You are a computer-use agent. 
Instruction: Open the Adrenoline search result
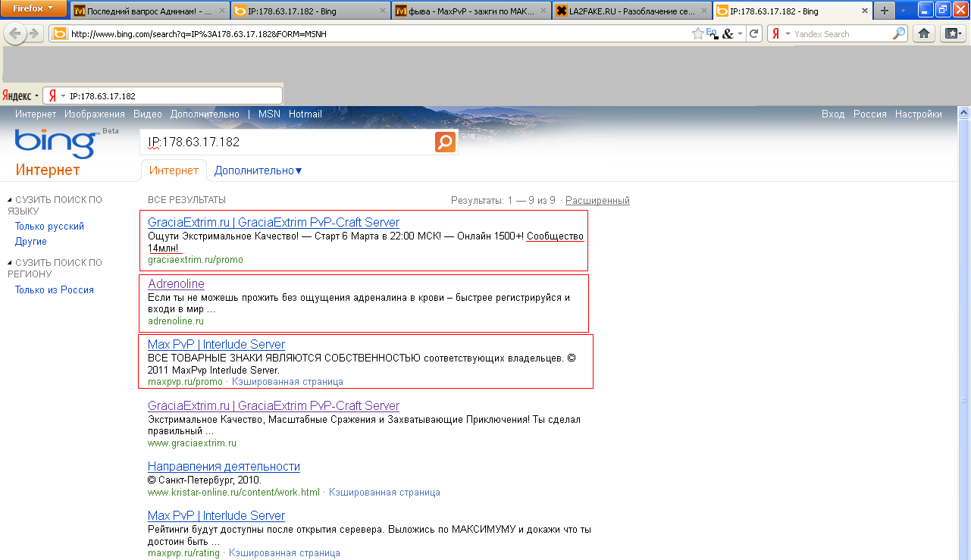click(x=176, y=284)
